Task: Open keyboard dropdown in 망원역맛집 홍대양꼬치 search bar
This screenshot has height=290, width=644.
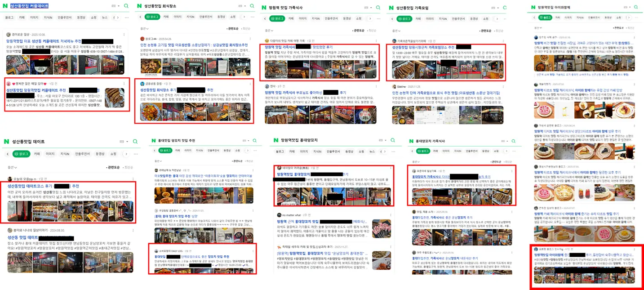Action: [x=386, y=140]
